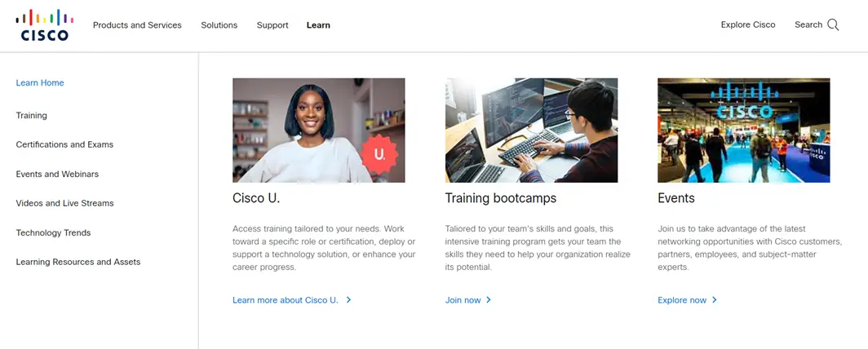Click the Training bootcamps image thumbnail
Screen dimensions: 868x349
click(x=531, y=130)
